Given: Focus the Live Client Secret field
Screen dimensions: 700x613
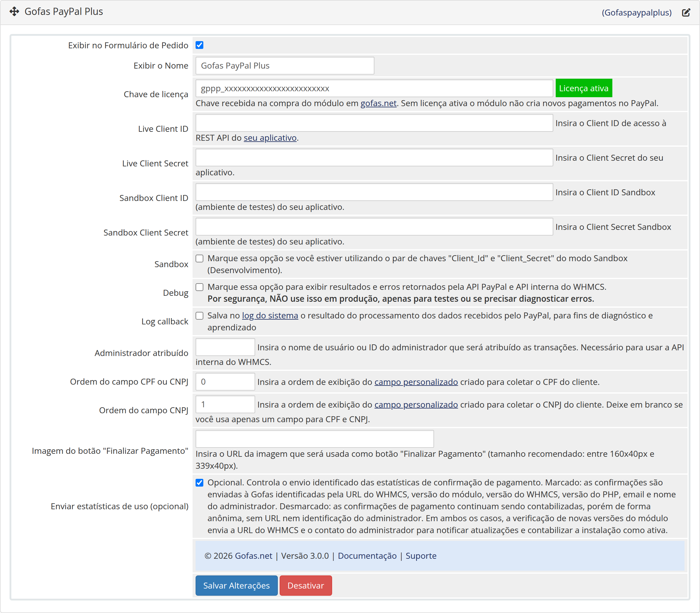Looking at the screenshot, I should click(374, 158).
